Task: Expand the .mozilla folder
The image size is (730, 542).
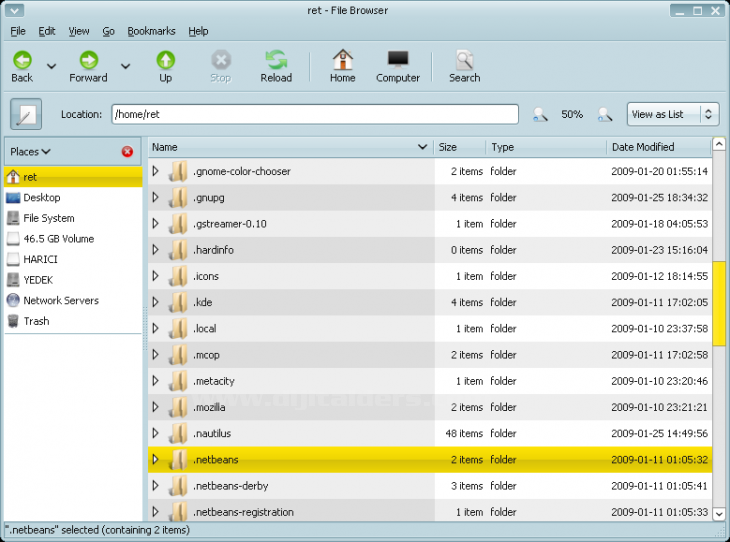Action: pos(155,407)
